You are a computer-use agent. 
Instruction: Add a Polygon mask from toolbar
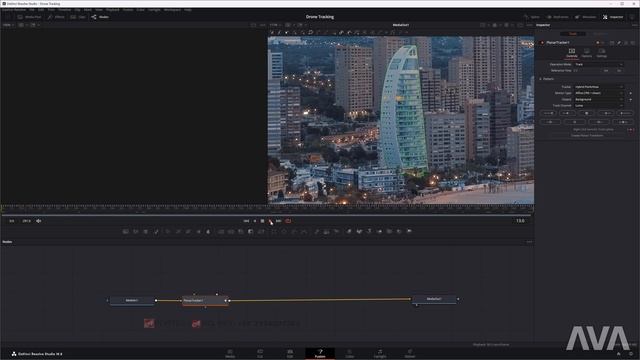(294, 231)
